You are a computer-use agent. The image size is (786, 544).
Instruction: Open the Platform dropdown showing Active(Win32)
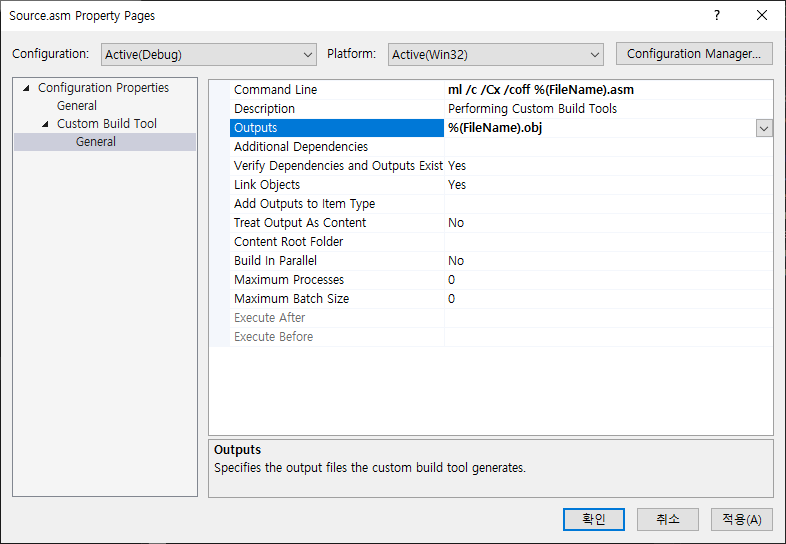[495, 54]
